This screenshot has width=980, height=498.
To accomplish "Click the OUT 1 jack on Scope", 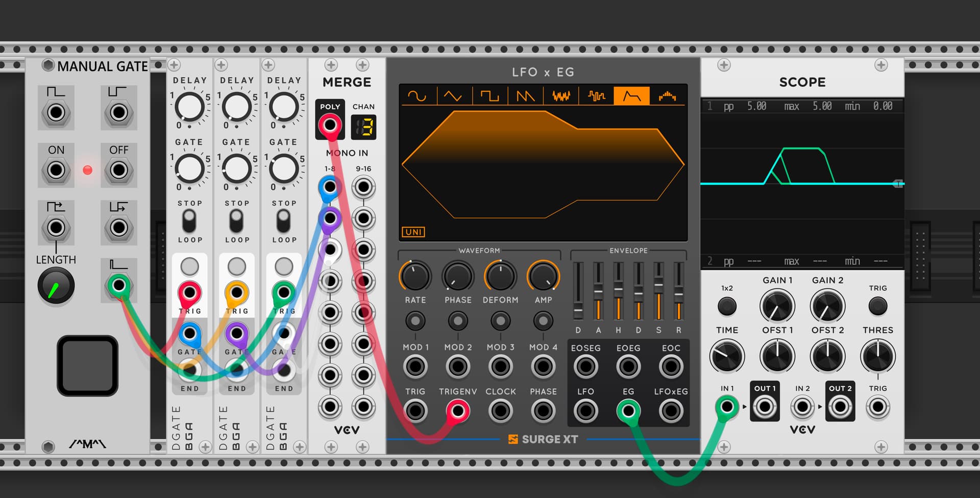I will (x=765, y=407).
